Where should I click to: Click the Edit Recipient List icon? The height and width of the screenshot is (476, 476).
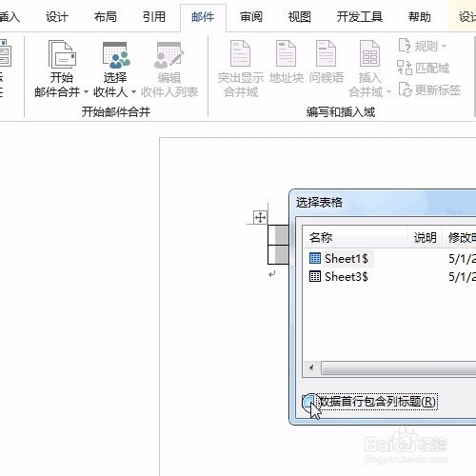click(169, 55)
